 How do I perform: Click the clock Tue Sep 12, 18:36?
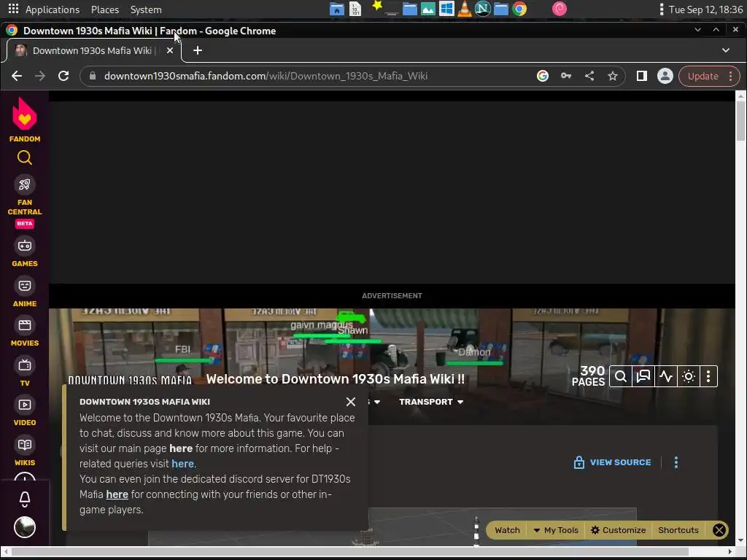705,9
